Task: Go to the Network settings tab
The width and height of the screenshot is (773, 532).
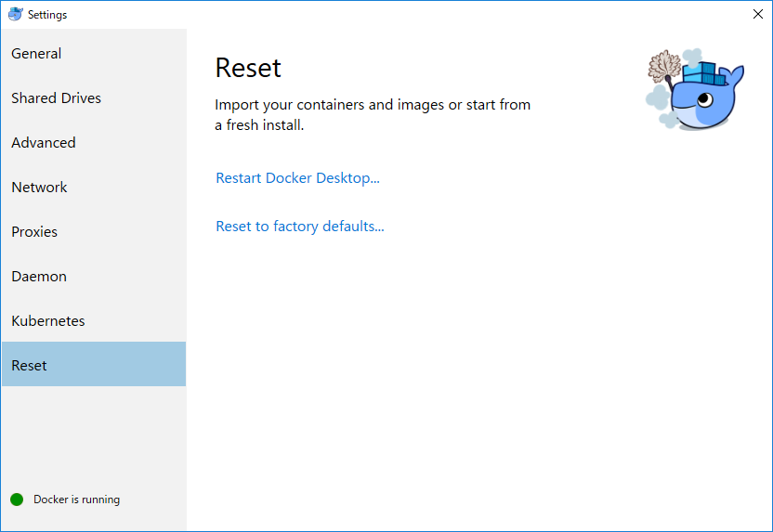Action: 39,188
